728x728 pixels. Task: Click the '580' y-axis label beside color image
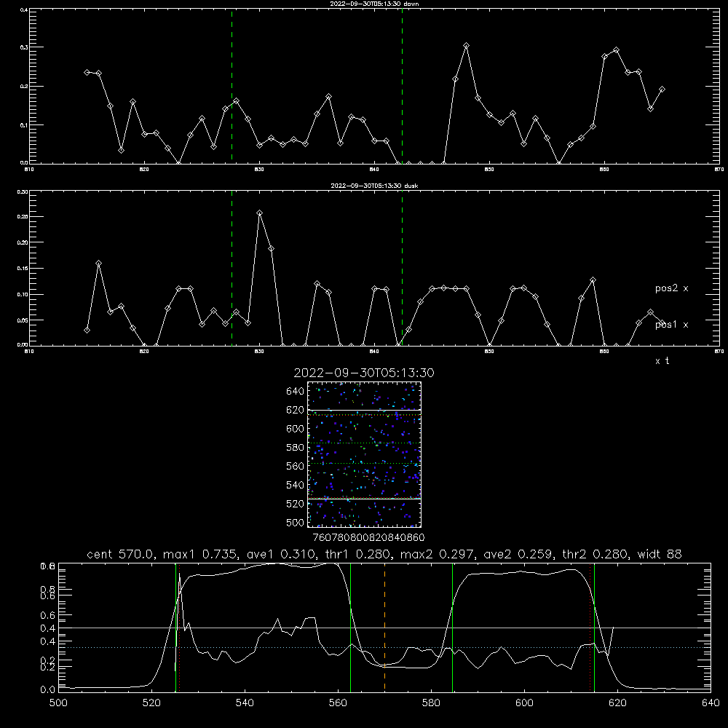pos(296,448)
